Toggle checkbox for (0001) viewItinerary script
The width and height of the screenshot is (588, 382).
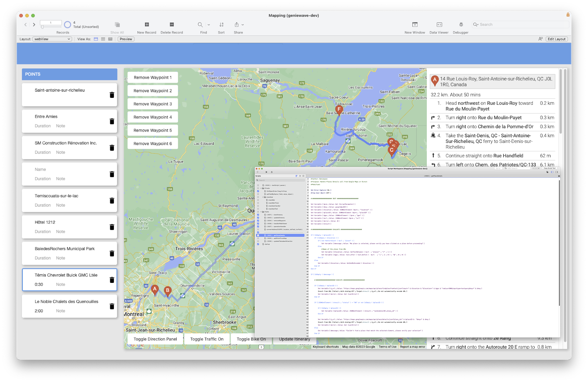point(258,215)
